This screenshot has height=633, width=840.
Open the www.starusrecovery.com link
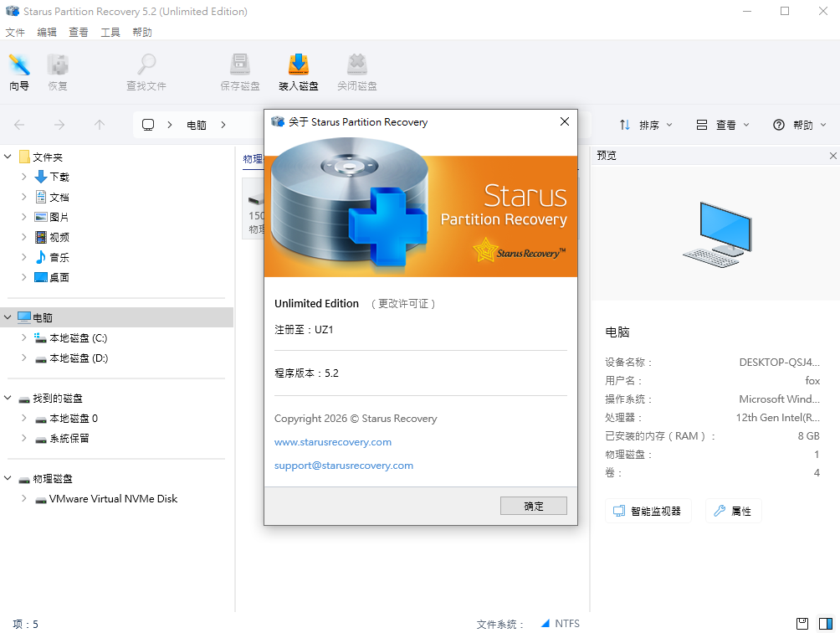coord(333,442)
